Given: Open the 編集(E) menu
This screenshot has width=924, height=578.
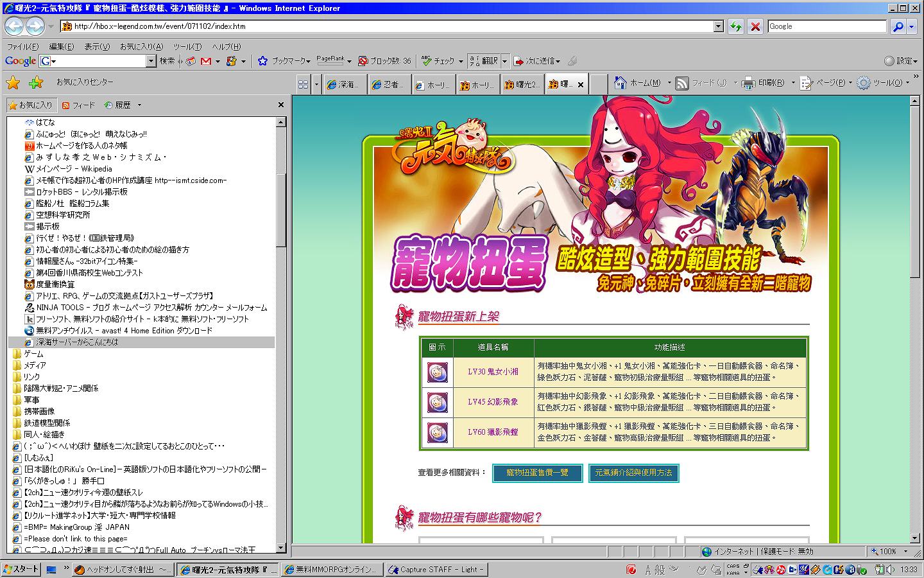Looking at the screenshot, I should click(62, 47).
